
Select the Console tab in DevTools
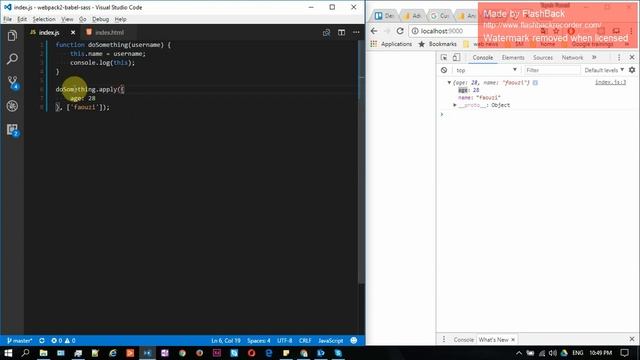[x=482, y=58]
